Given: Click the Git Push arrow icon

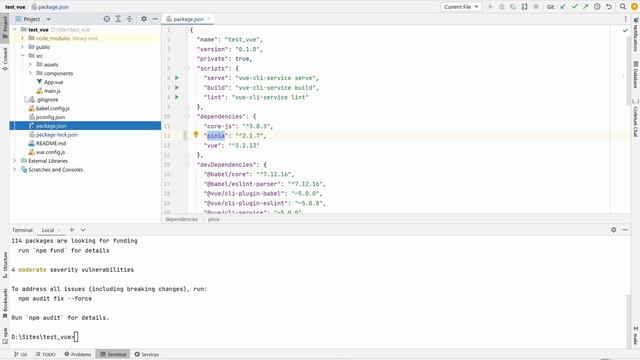Looking at the screenshot, I should [x=585, y=7].
